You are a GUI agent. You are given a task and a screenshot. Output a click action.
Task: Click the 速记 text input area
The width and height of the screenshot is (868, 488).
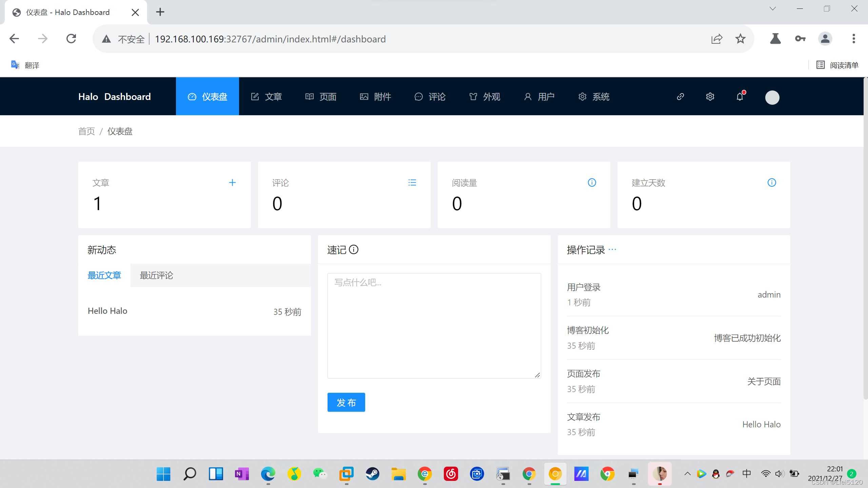coord(434,325)
